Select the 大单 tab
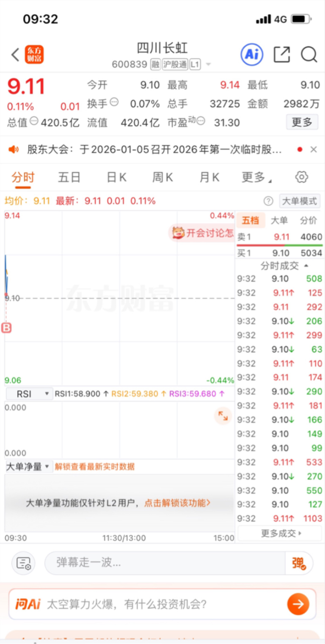Viewport: 325px width, 644px height. coord(279,220)
